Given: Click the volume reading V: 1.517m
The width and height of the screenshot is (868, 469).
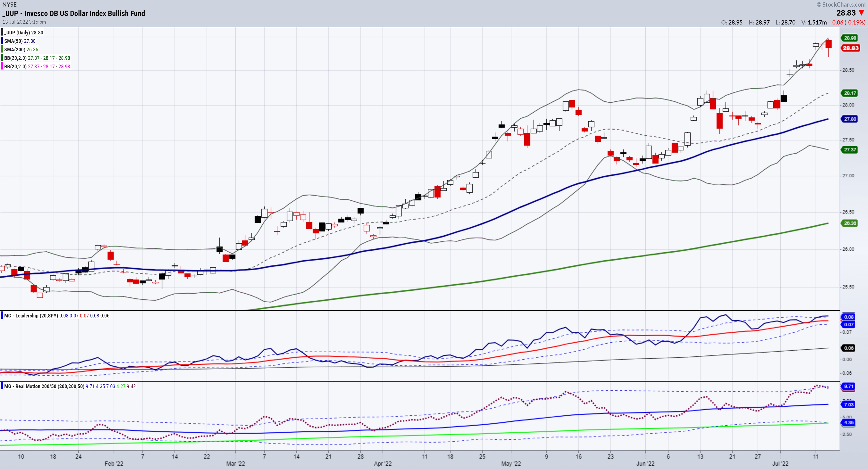Looking at the screenshot, I should pos(814,23).
